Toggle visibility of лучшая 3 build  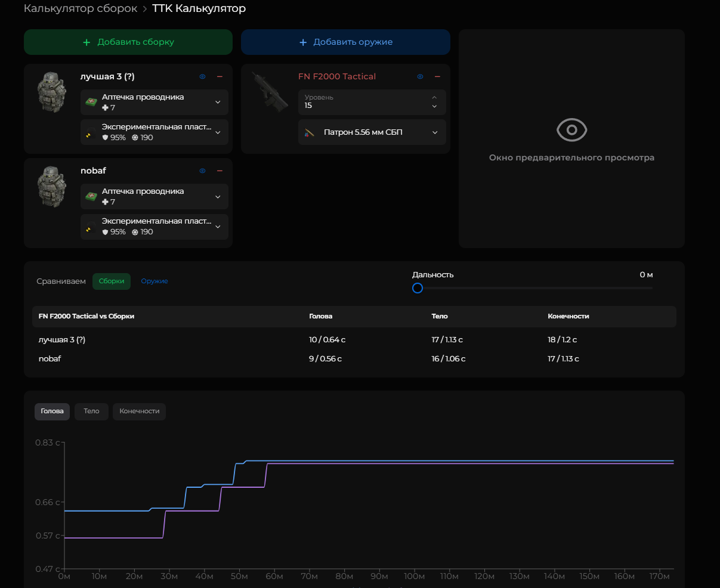point(202,77)
